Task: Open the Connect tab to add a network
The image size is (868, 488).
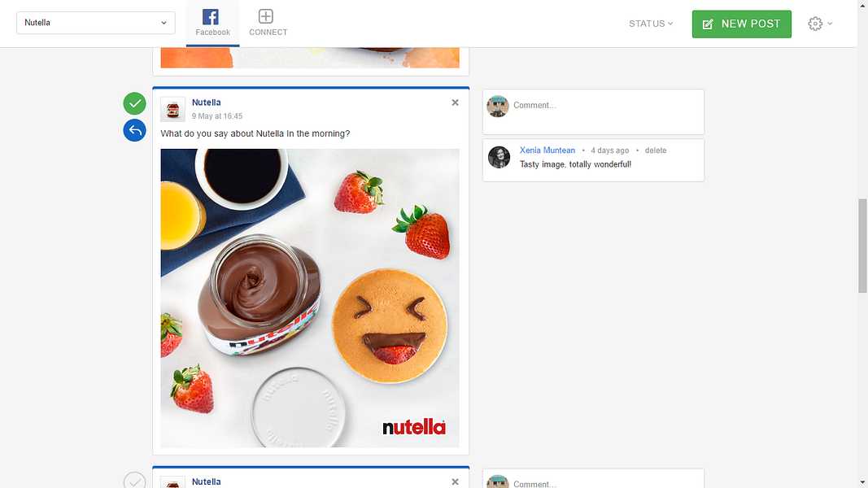Action: (x=268, y=24)
